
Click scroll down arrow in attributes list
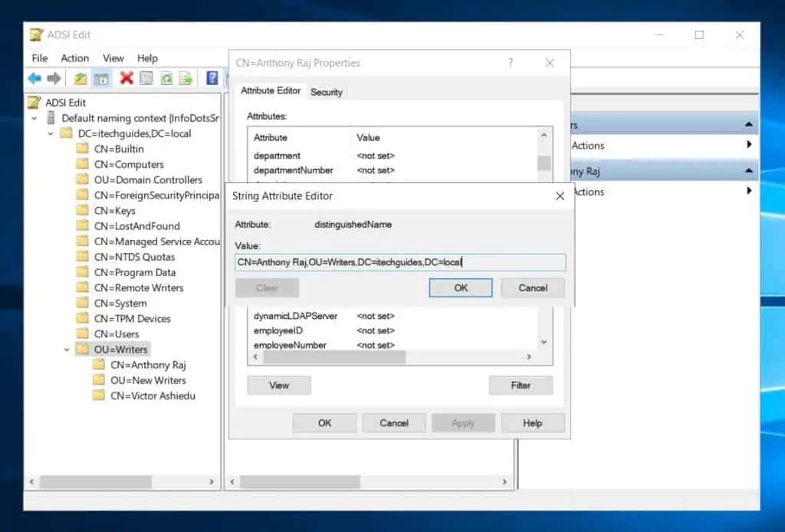[544, 342]
